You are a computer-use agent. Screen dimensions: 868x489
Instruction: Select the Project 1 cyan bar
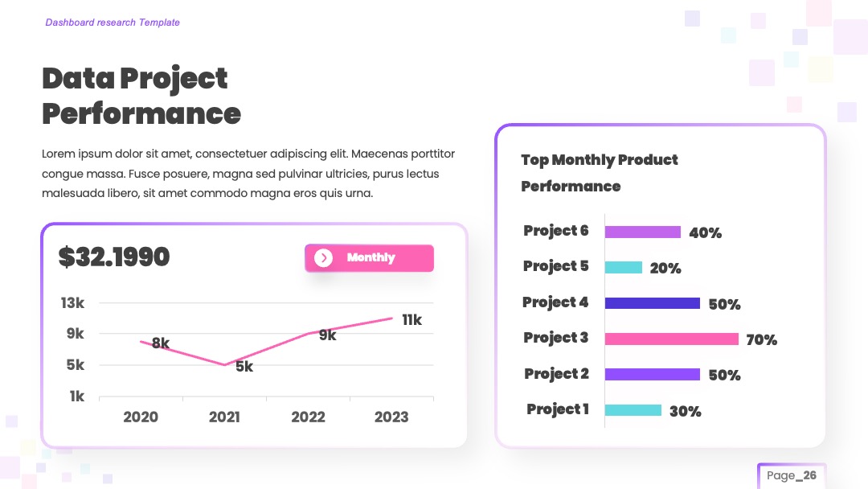click(633, 410)
